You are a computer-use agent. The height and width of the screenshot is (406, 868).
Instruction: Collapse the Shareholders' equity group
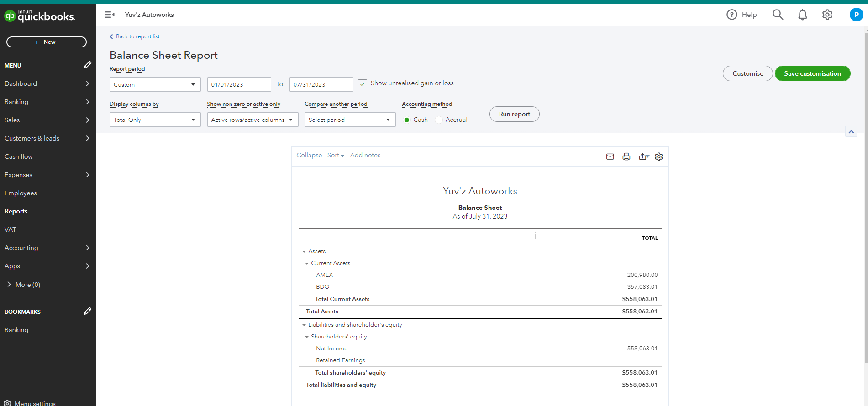point(307,337)
